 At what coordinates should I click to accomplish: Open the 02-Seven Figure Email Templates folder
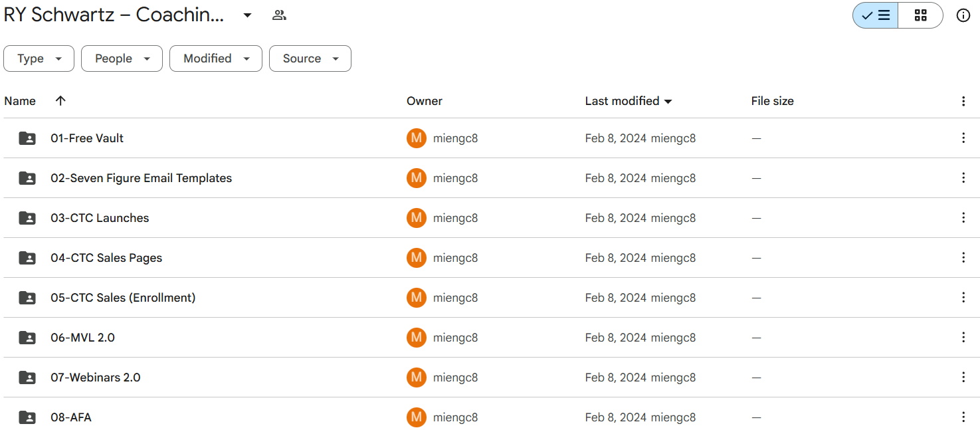pyautogui.click(x=141, y=178)
